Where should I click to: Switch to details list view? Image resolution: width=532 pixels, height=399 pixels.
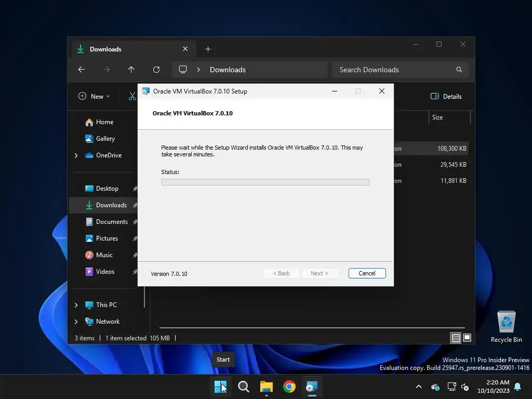pos(456,338)
